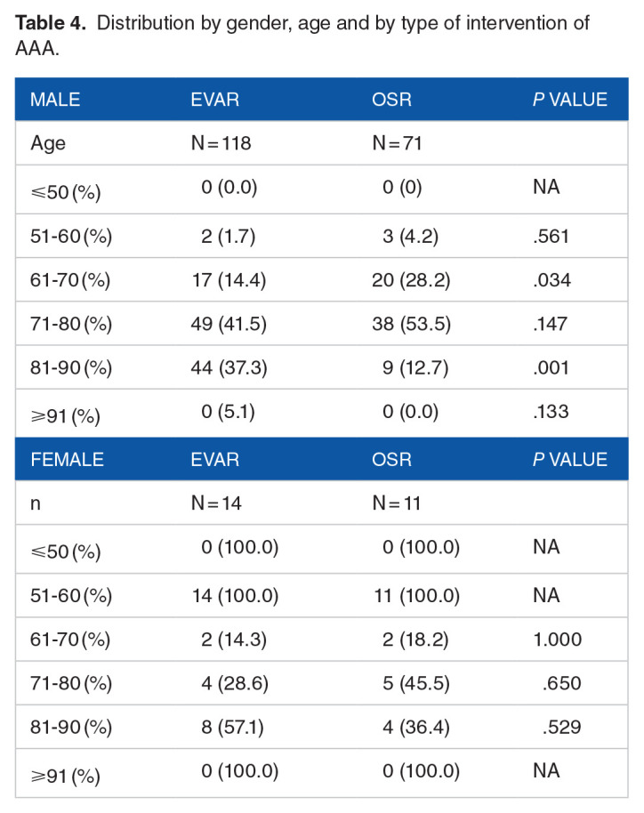Select the 44 (37.3) cell
Image resolution: width=644 pixels, height=813 pixels.
pos(229,368)
